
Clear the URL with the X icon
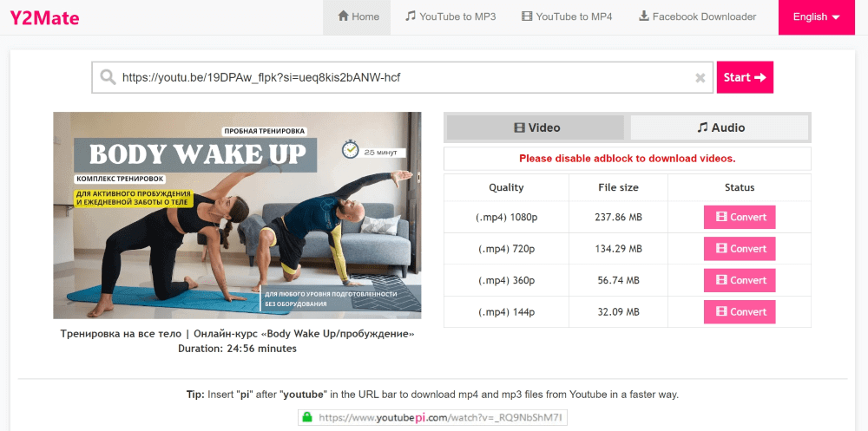(700, 78)
